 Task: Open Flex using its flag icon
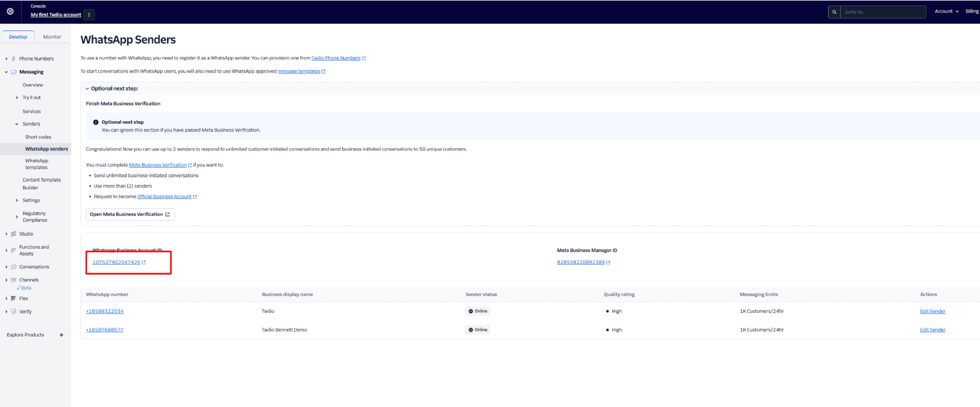tap(14, 298)
